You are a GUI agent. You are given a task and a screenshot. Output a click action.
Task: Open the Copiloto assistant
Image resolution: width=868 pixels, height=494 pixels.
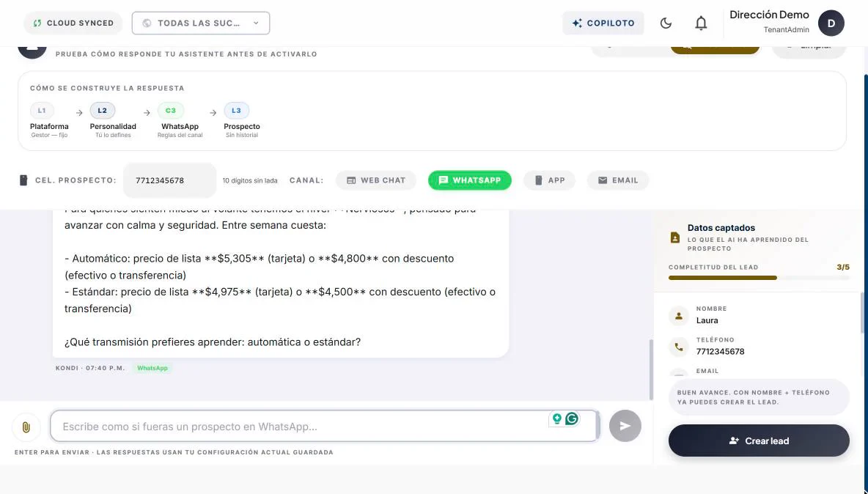pos(603,23)
